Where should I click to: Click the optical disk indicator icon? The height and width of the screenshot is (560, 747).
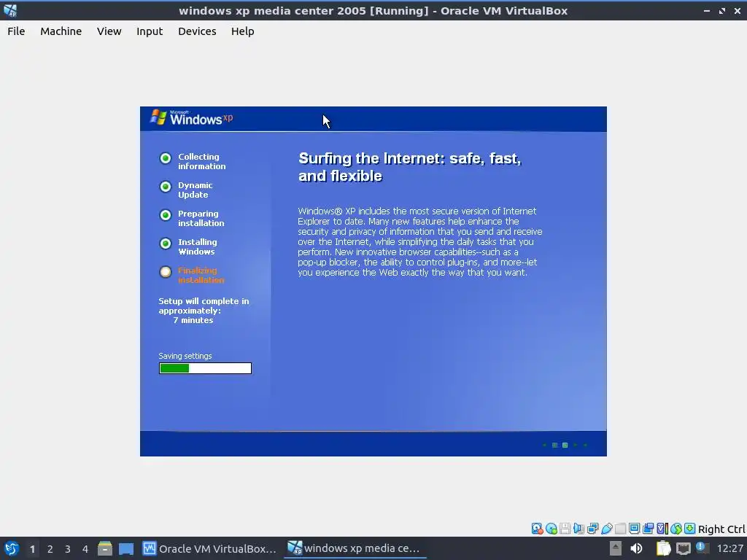click(x=551, y=529)
